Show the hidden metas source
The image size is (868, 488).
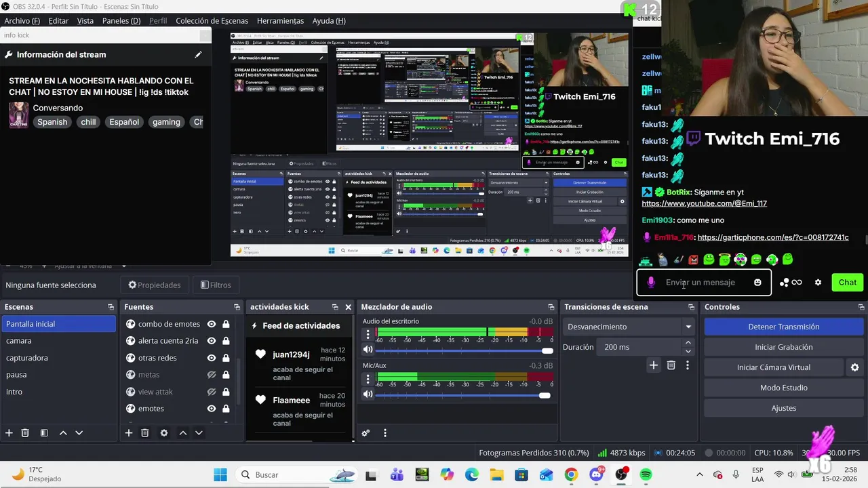[212, 375]
